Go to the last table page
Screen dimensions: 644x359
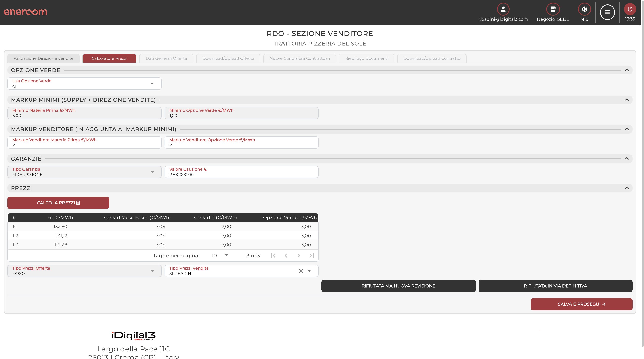[312, 256]
